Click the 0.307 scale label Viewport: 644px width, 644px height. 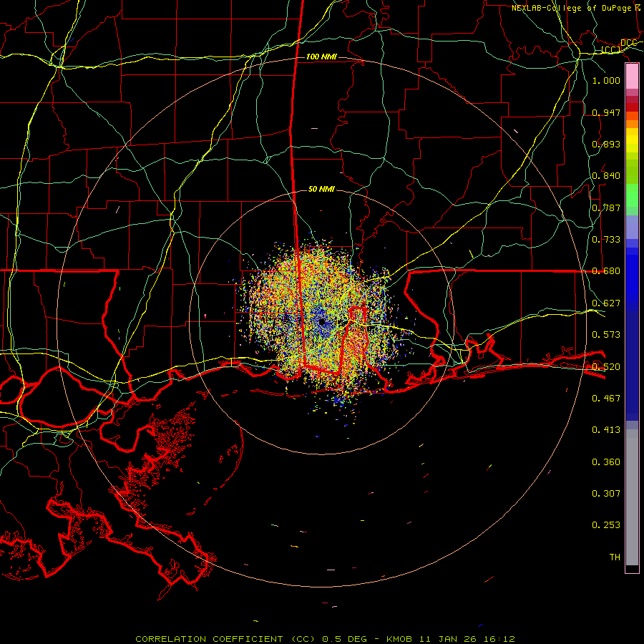(x=606, y=493)
